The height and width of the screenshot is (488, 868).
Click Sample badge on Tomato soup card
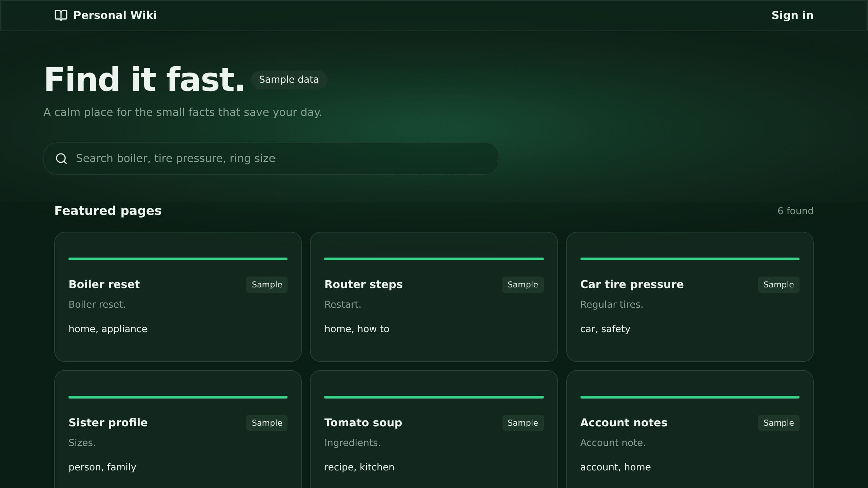point(523,423)
